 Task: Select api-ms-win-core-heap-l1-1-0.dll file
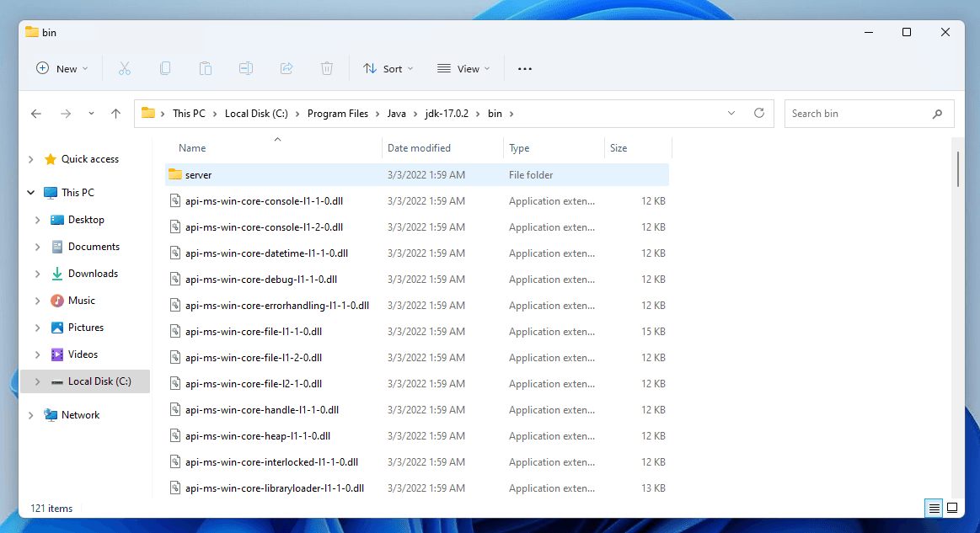[x=417, y=436]
